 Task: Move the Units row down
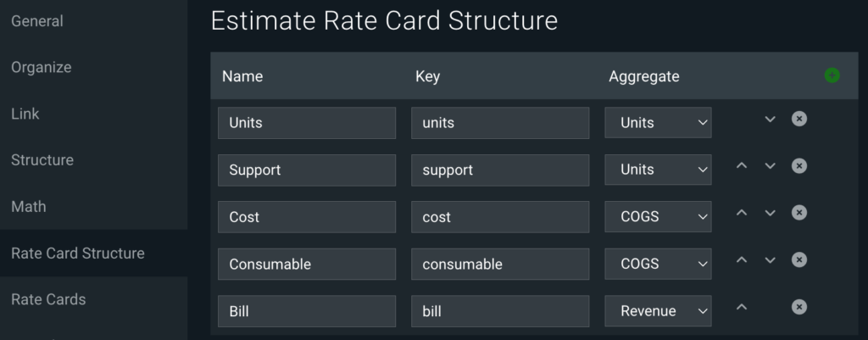click(x=770, y=119)
